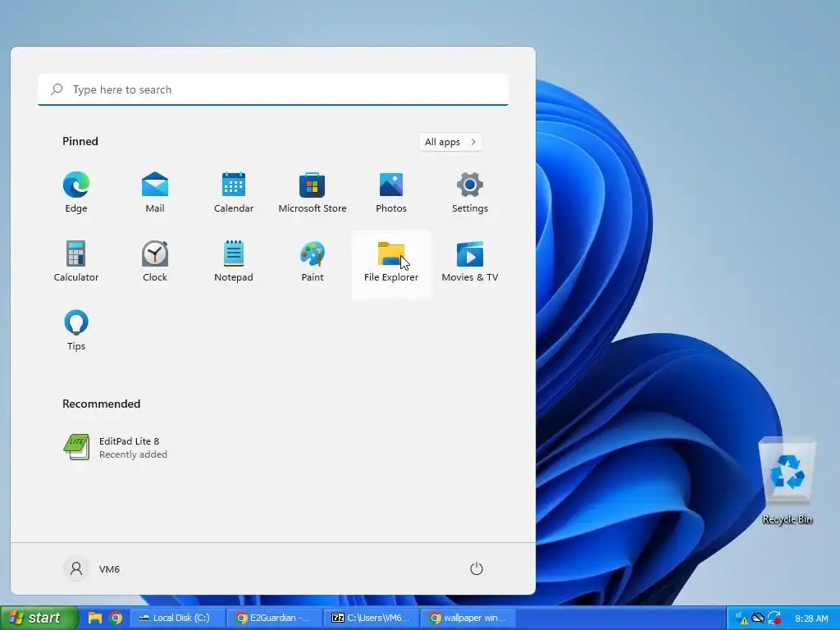
Task: Click the Pinned heading
Action: (80, 141)
